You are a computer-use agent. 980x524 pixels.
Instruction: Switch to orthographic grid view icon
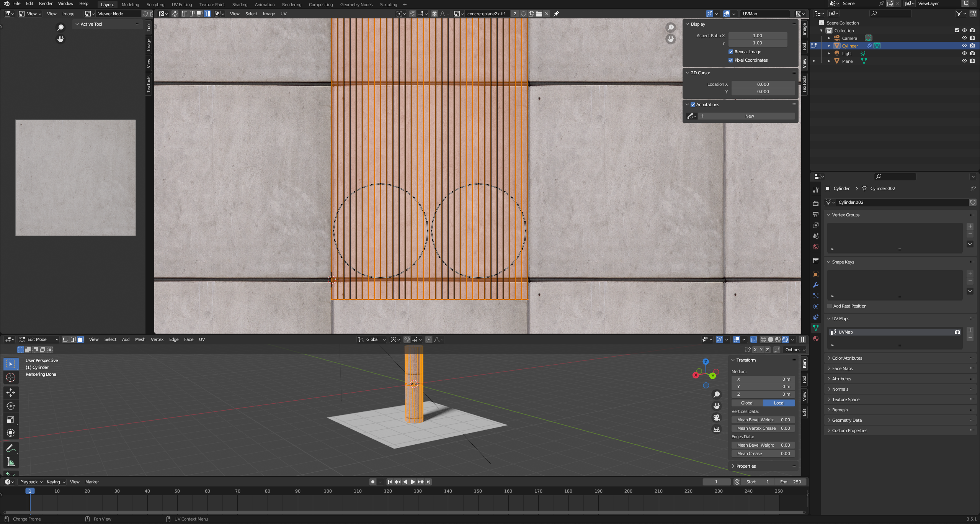pyautogui.click(x=717, y=429)
